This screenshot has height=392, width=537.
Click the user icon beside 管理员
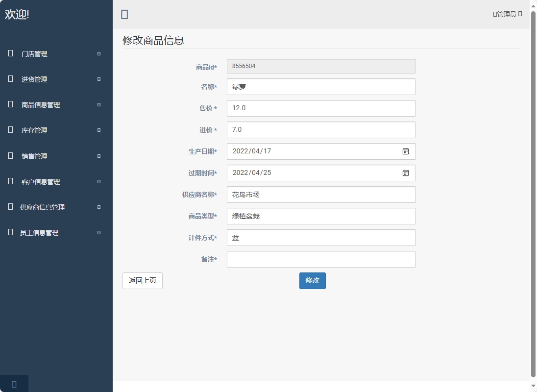coord(494,14)
